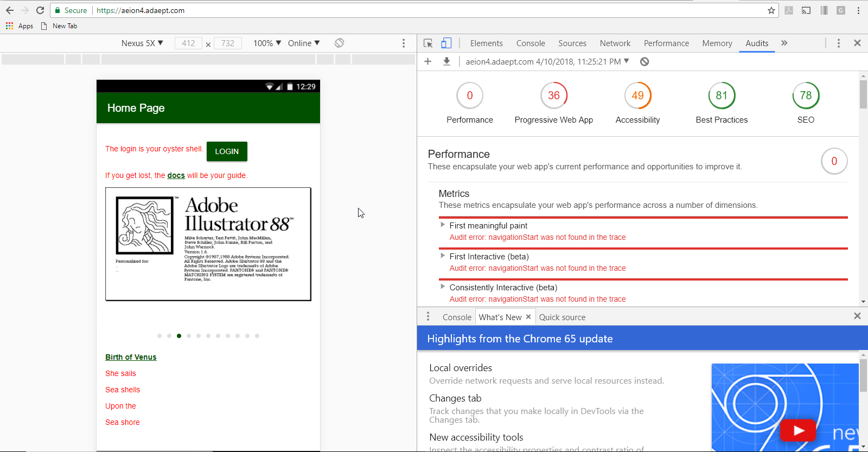
Task: Select the active third carousel dot
Action: tap(179, 336)
